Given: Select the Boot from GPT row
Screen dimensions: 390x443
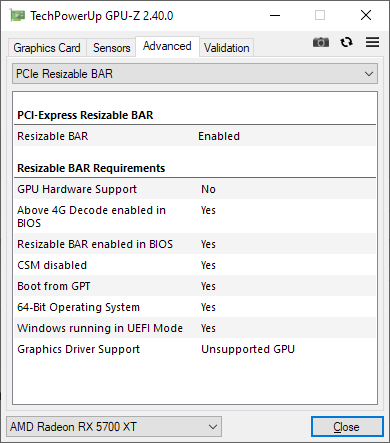Looking at the screenshot, I should (x=195, y=286).
